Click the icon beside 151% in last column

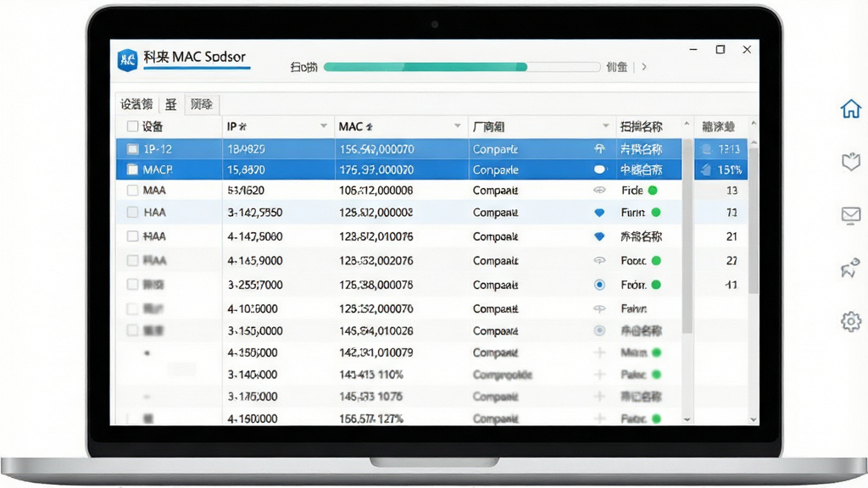(x=706, y=169)
